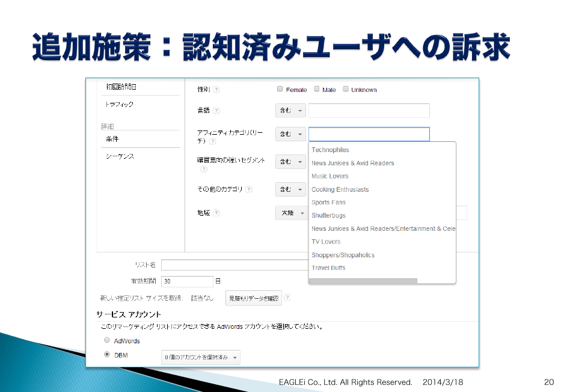The width and height of the screenshot is (567, 392).
Task: Click the help icon next to 地域
Action: point(216,213)
